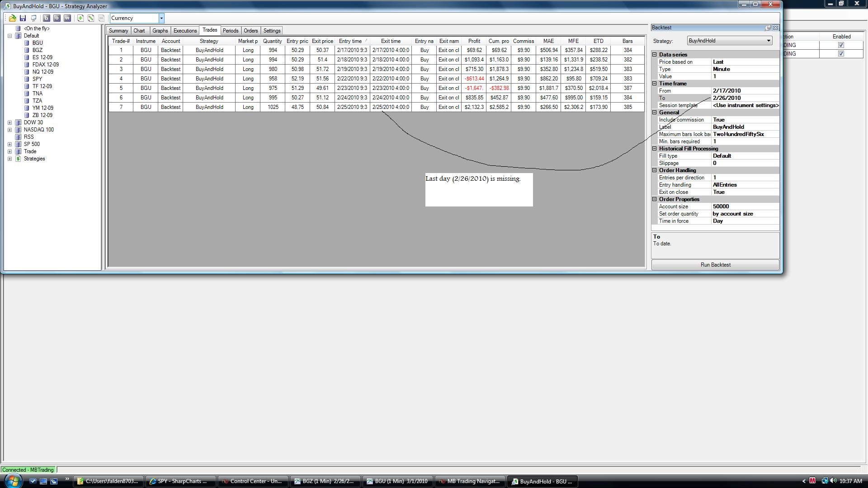Click the green pencil edit icon
Image resolution: width=868 pixels, height=488 pixels.
point(91,18)
